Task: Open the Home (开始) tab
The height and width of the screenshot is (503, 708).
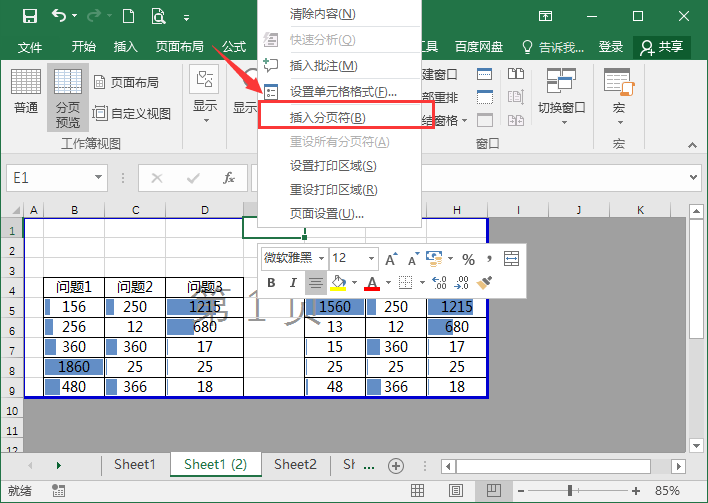Action: point(84,47)
